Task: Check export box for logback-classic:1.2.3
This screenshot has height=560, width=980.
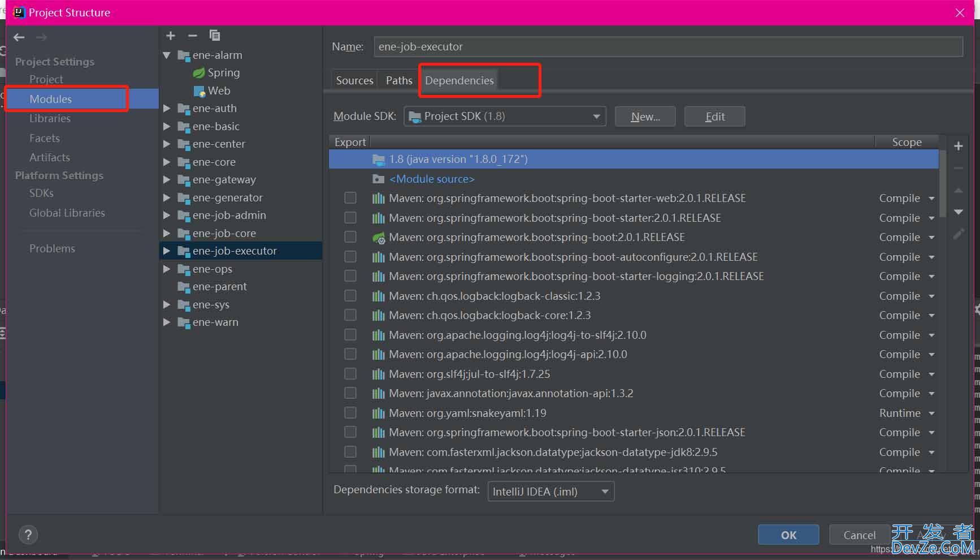Action: [350, 296]
